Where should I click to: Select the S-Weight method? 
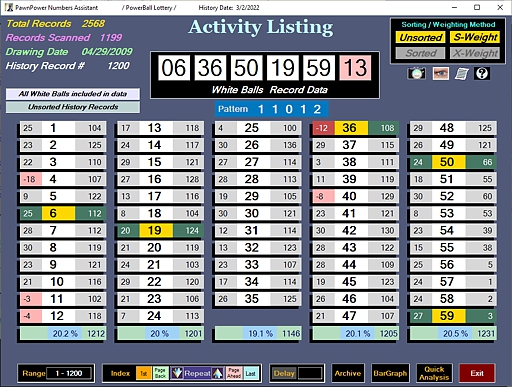475,37
